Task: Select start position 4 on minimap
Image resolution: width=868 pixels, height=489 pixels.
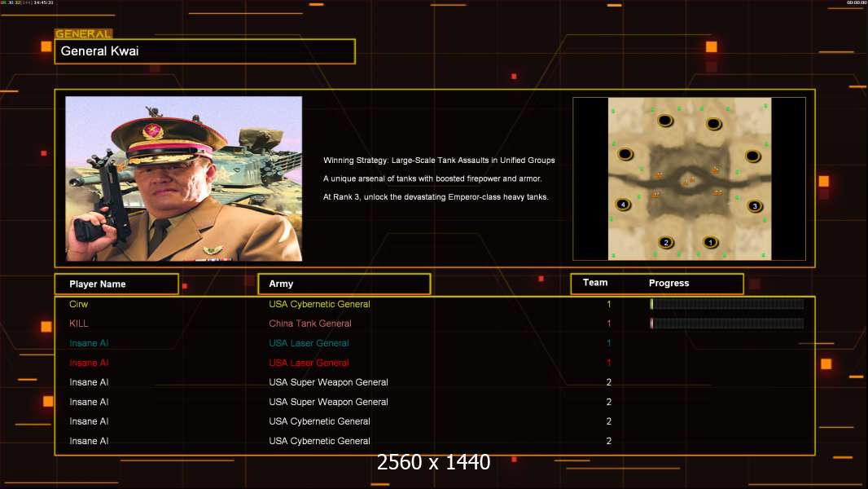Action: click(624, 205)
